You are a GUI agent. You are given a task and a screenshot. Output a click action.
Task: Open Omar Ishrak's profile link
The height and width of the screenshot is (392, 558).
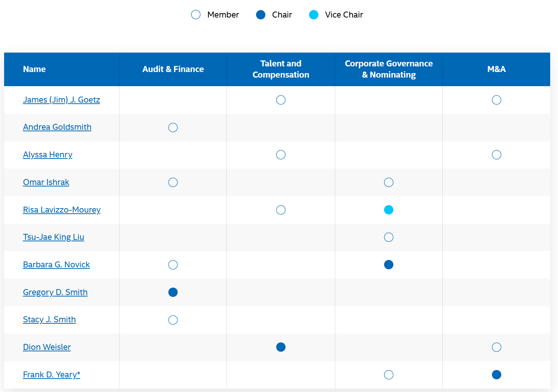click(46, 182)
